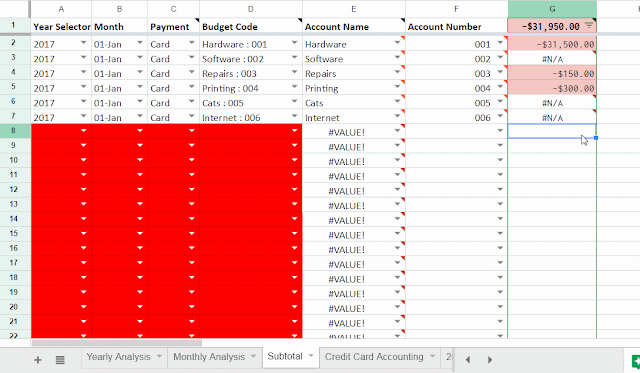Open Year Selector dropdown in red row 18
Screen dimensions: 640x373
tap(84, 278)
